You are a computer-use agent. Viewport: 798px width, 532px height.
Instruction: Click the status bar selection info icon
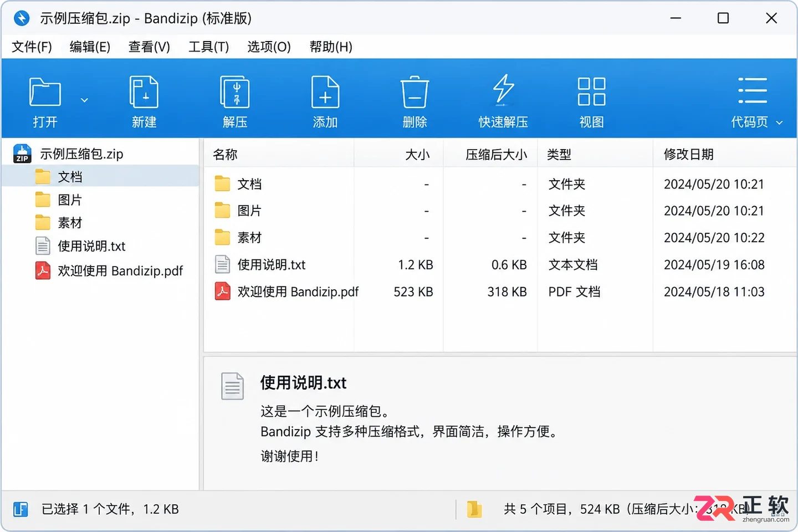click(x=21, y=509)
